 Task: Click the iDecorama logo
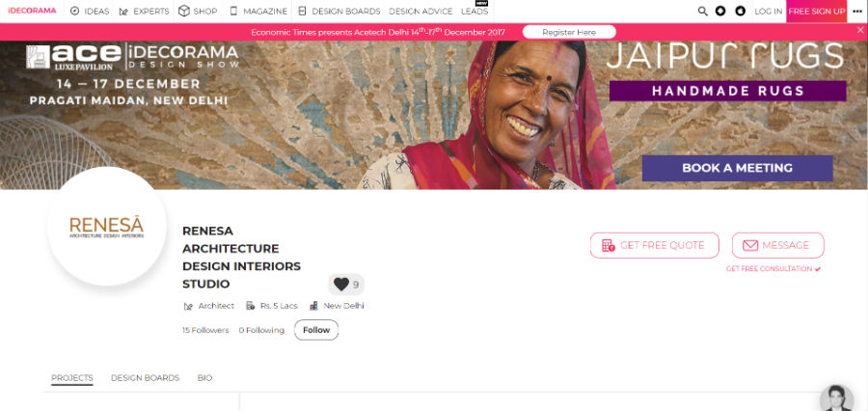[32, 11]
